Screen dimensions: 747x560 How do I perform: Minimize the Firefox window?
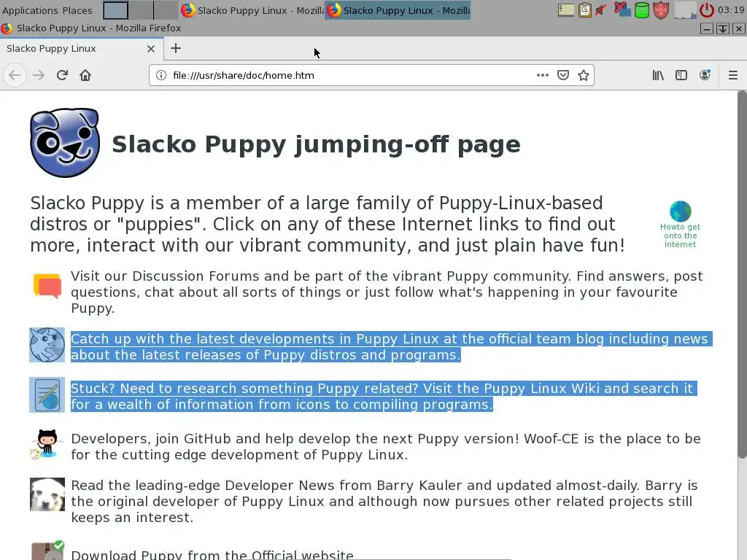(x=706, y=28)
